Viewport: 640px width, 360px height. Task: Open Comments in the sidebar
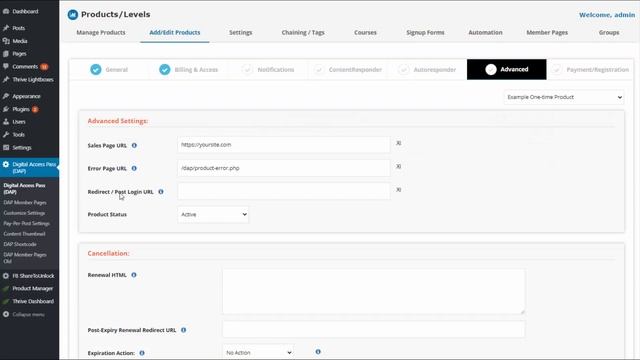[x=25, y=67]
